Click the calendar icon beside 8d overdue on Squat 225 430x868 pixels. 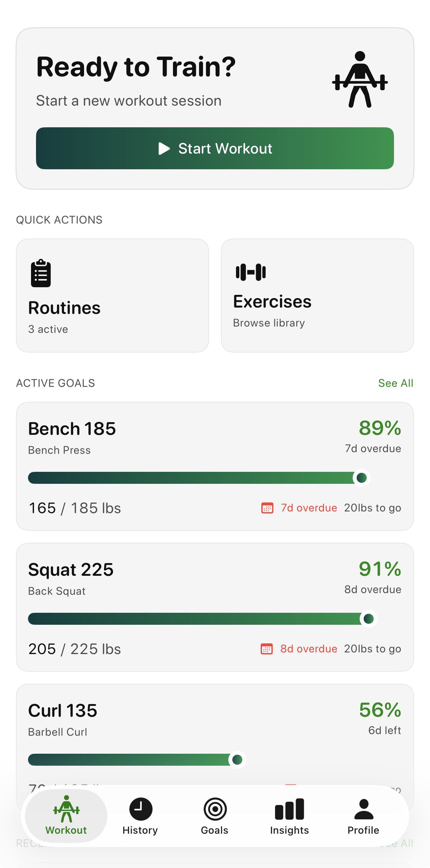pos(267,649)
